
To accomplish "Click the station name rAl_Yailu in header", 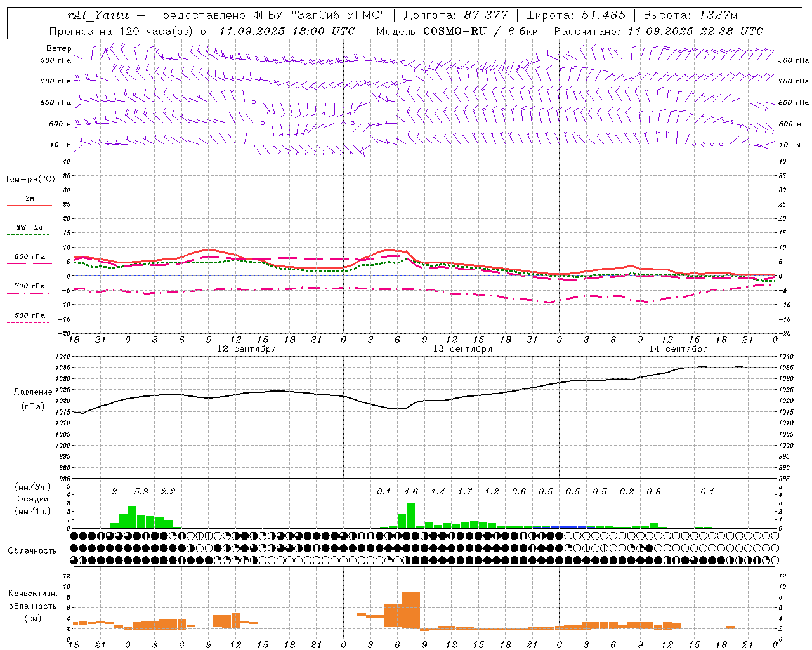I will pyautogui.click(x=98, y=15).
